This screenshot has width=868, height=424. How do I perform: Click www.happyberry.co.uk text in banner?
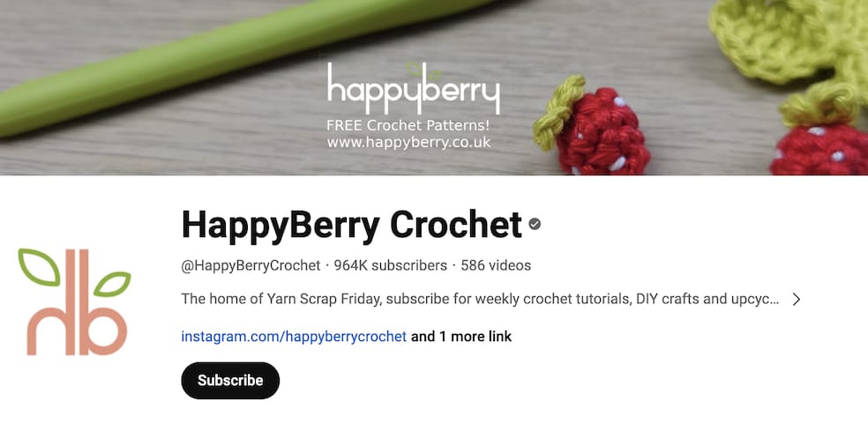[x=408, y=143]
